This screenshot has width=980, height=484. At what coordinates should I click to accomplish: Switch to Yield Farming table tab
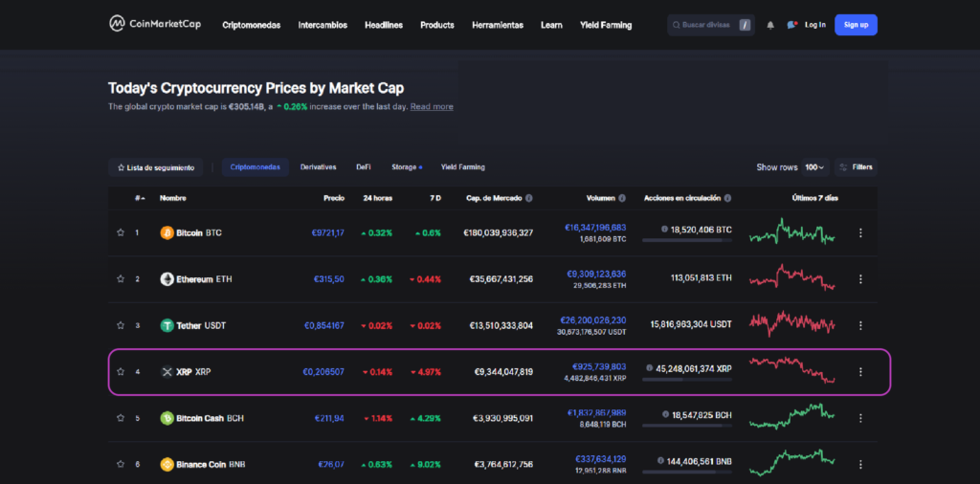point(462,167)
